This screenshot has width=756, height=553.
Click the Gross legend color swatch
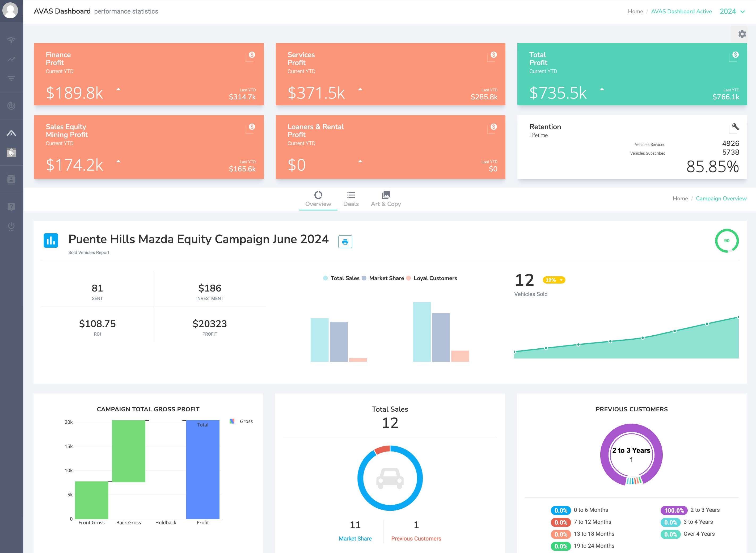pyautogui.click(x=232, y=421)
